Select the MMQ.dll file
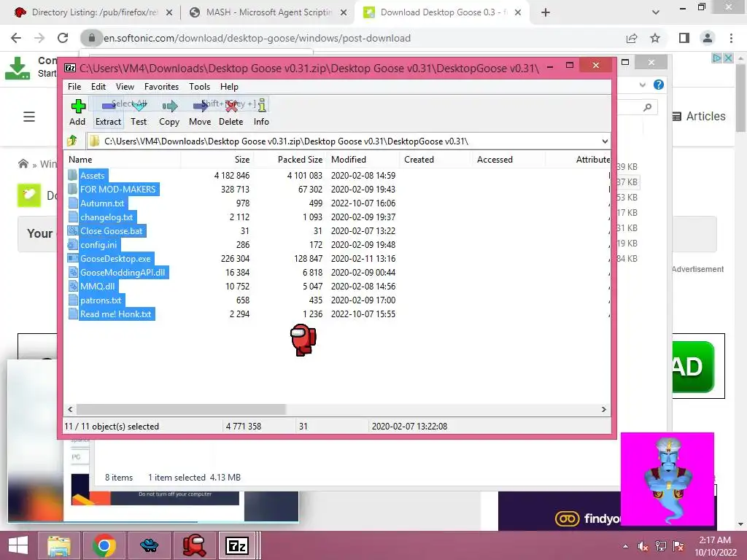 click(98, 286)
